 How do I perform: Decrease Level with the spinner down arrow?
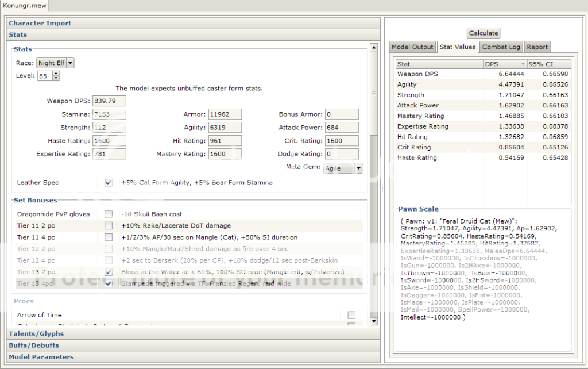(56, 78)
